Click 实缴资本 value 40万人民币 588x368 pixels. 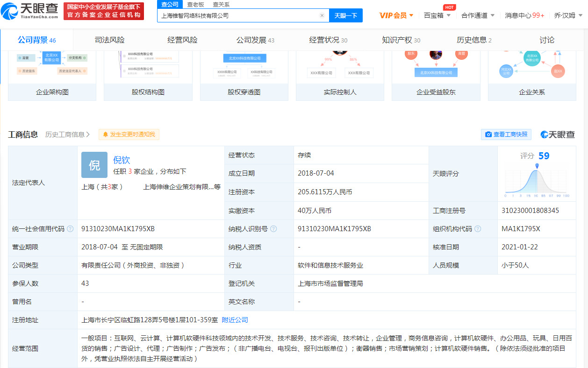click(315, 211)
